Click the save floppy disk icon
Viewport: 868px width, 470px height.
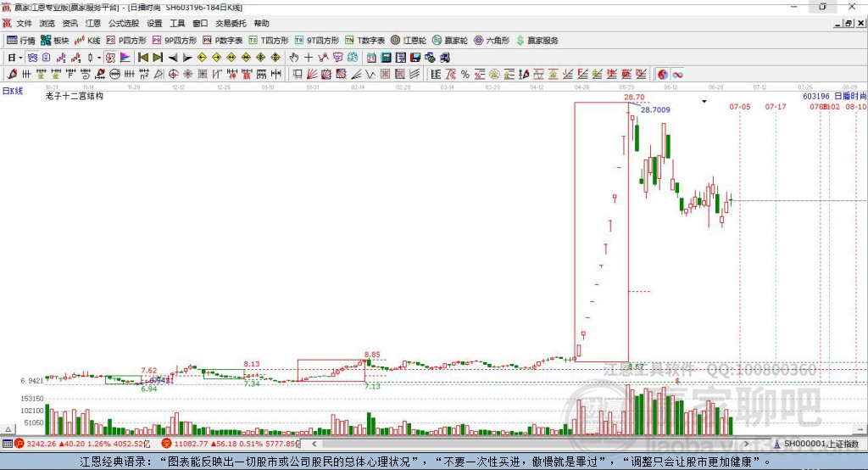[415, 58]
